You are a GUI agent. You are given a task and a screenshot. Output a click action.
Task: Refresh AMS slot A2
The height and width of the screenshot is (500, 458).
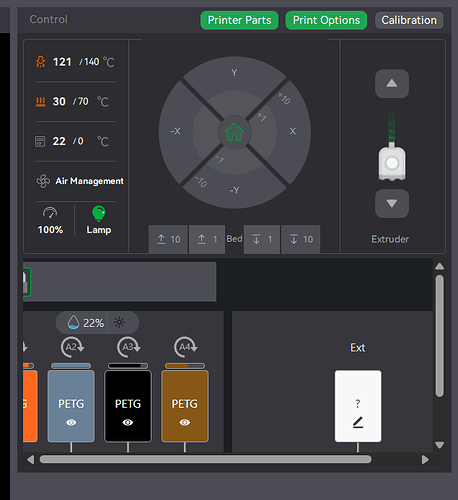[x=71, y=347]
